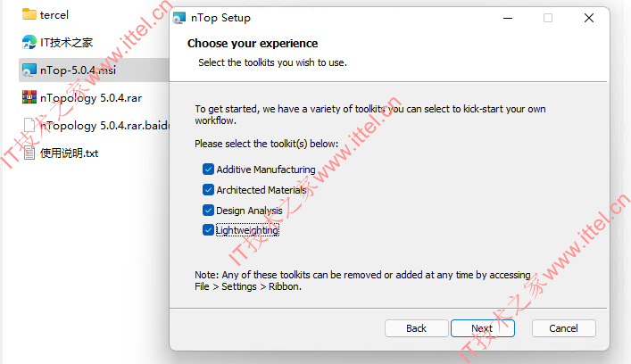
Task: Cancel the nTop installation
Action: pyautogui.click(x=564, y=328)
